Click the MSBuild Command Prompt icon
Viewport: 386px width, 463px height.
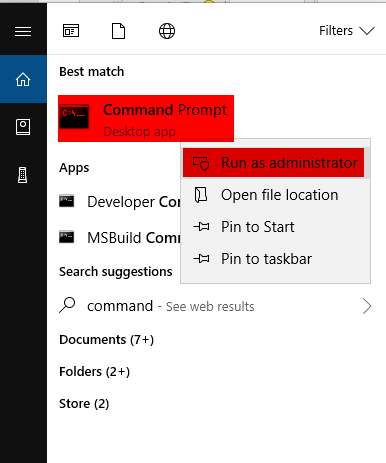66,237
